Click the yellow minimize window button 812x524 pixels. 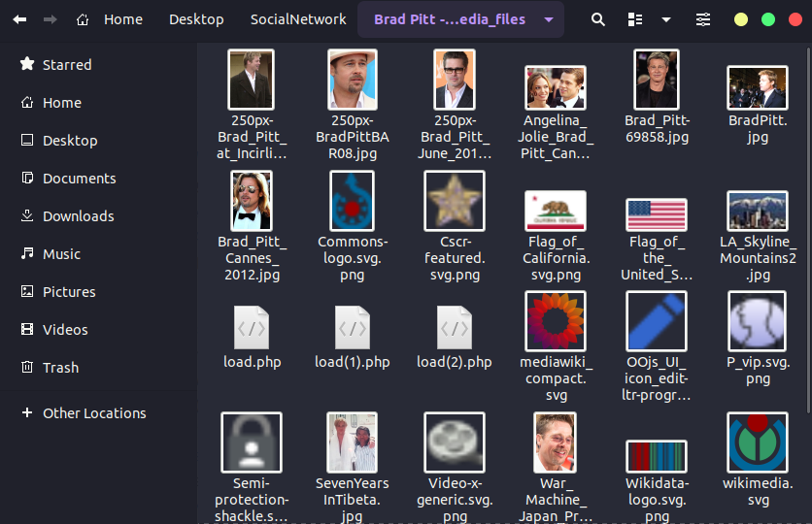coord(741,19)
